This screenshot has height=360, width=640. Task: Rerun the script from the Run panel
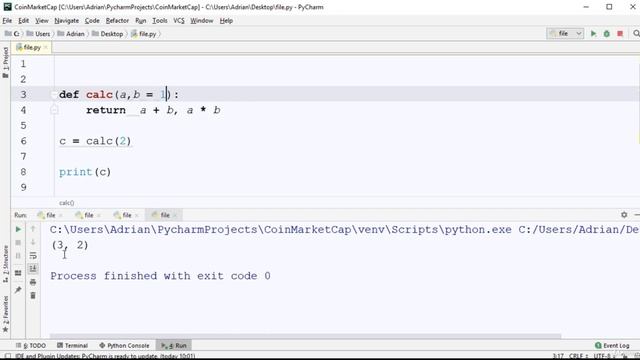click(x=18, y=229)
